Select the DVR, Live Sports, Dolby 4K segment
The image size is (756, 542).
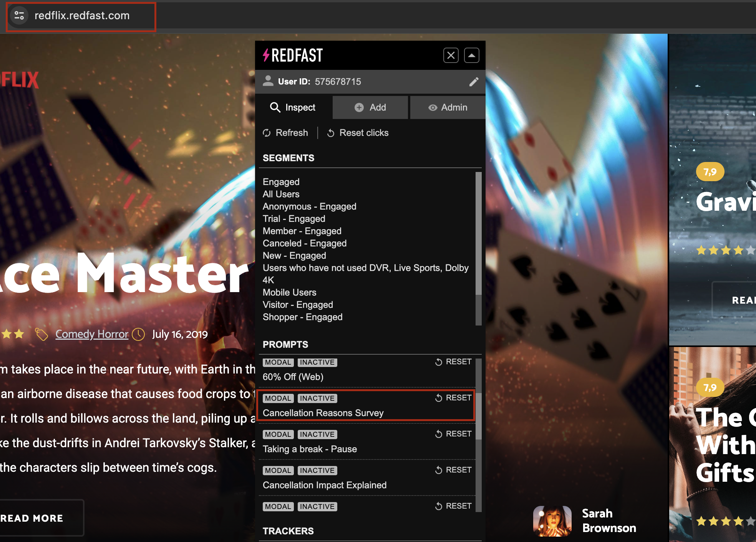[x=366, y=274]
